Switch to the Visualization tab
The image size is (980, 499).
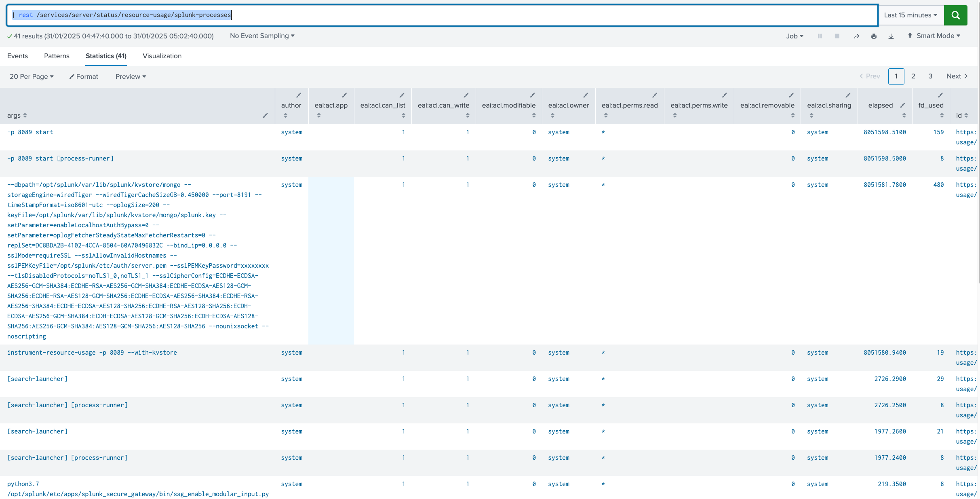point(162,56)
